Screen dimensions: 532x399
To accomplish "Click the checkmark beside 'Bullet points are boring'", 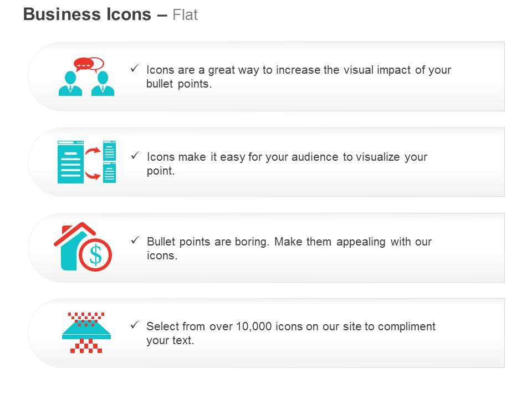I will [x=135, y=240].
